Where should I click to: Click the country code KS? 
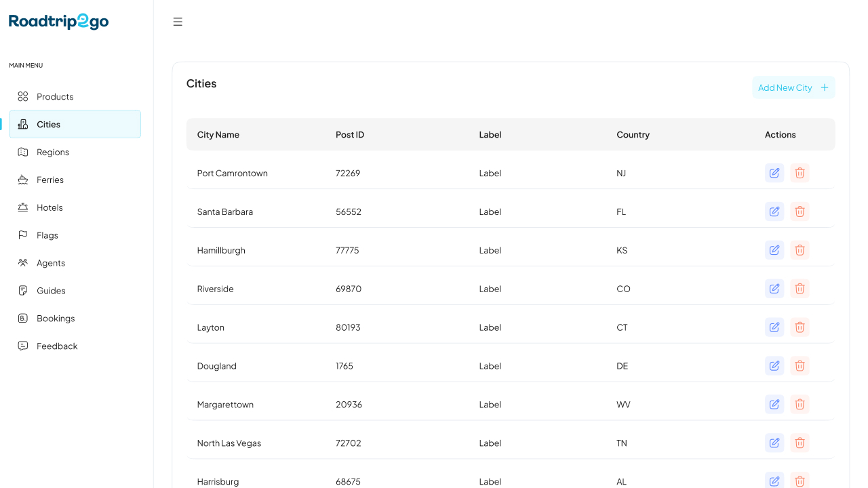(622, 251)
